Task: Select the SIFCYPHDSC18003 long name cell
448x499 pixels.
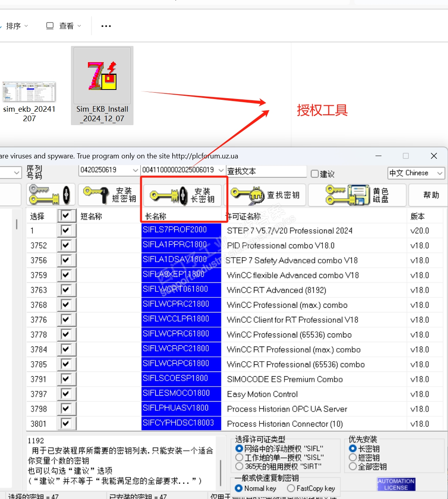Action: pos(181,423)
